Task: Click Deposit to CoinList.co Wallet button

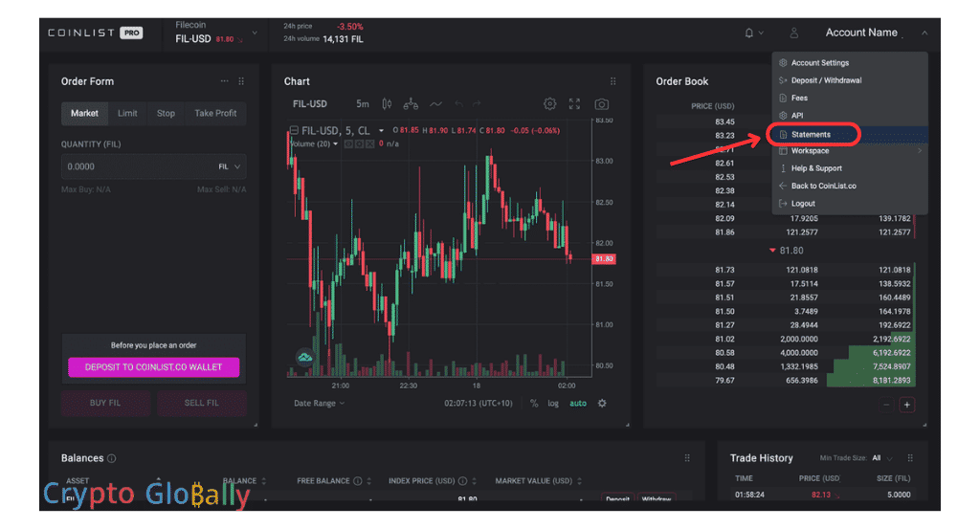Action: (x=154, y=367)
